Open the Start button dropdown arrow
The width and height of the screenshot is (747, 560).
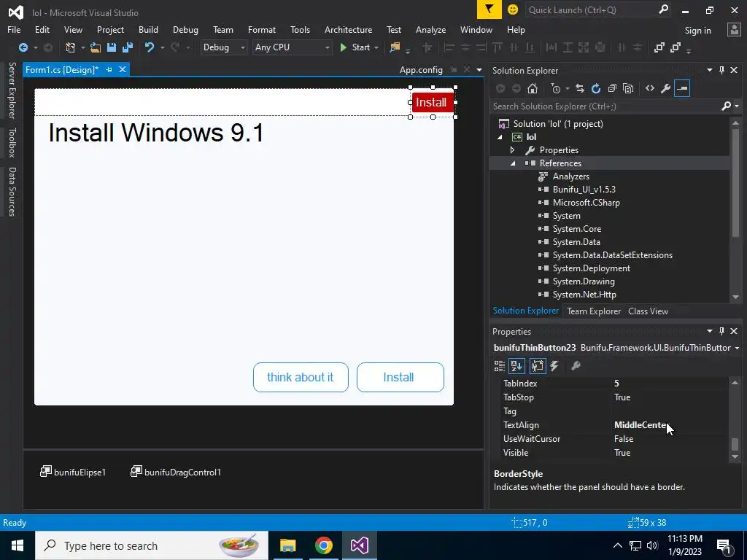[x=376, y=47]
